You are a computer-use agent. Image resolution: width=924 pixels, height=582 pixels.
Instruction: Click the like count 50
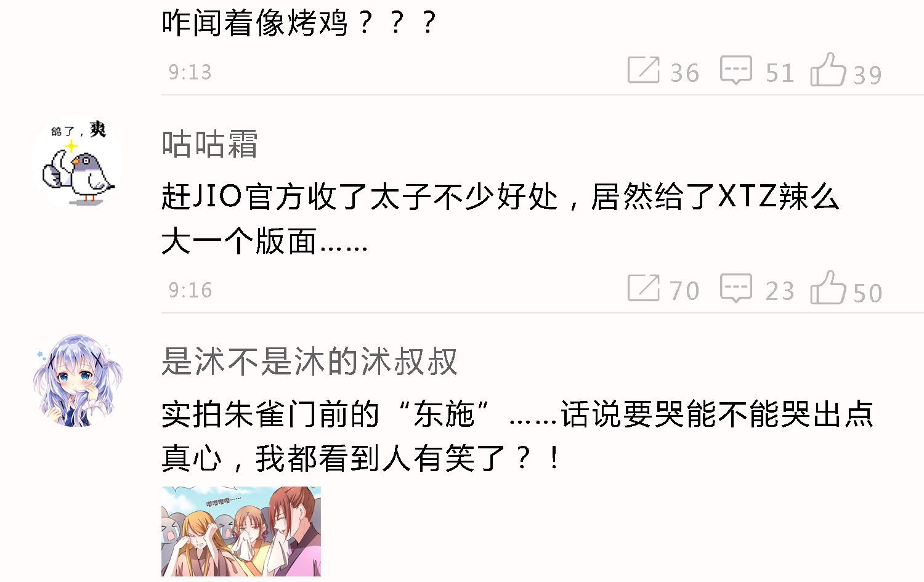point(867,293)
